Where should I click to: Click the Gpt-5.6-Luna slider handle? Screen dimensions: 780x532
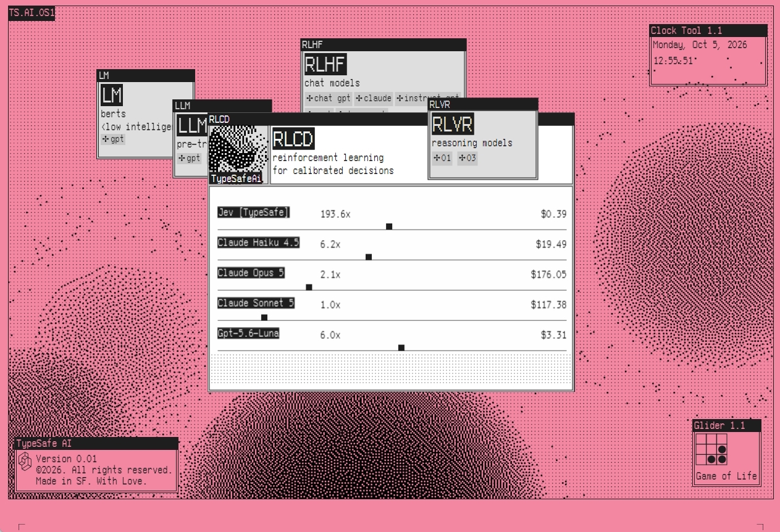(x=401, y=347)
